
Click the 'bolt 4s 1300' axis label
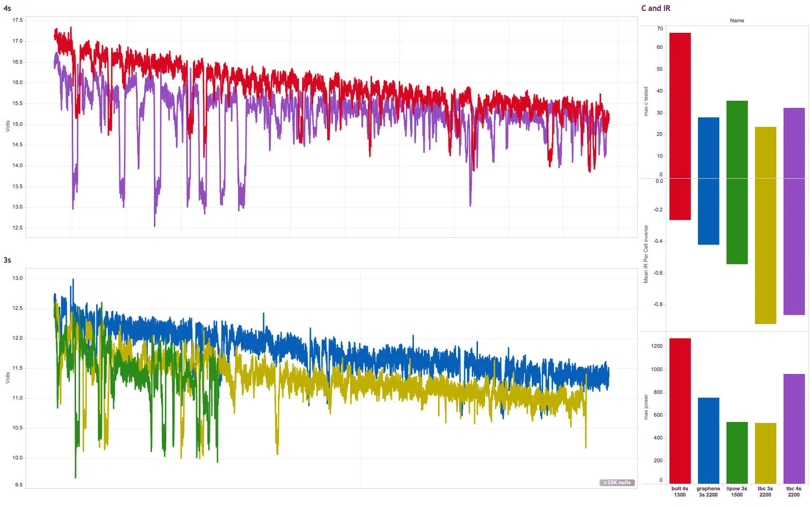(679, 492)
